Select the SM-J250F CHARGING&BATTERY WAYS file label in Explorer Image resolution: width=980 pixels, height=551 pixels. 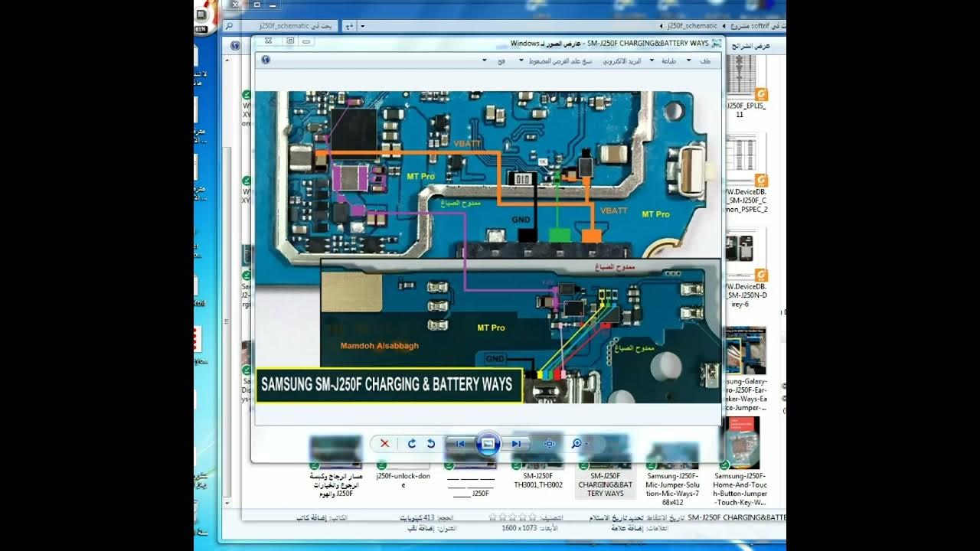tap(605, 484)
